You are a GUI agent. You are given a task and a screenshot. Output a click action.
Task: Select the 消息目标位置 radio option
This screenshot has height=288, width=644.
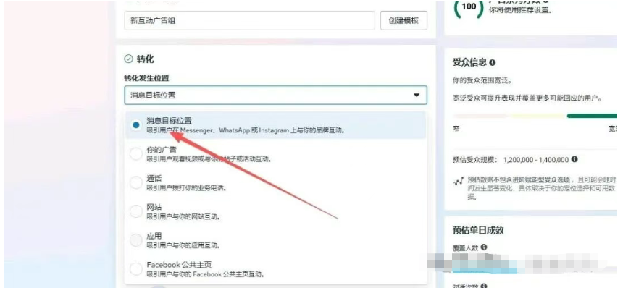click(136, 125)
